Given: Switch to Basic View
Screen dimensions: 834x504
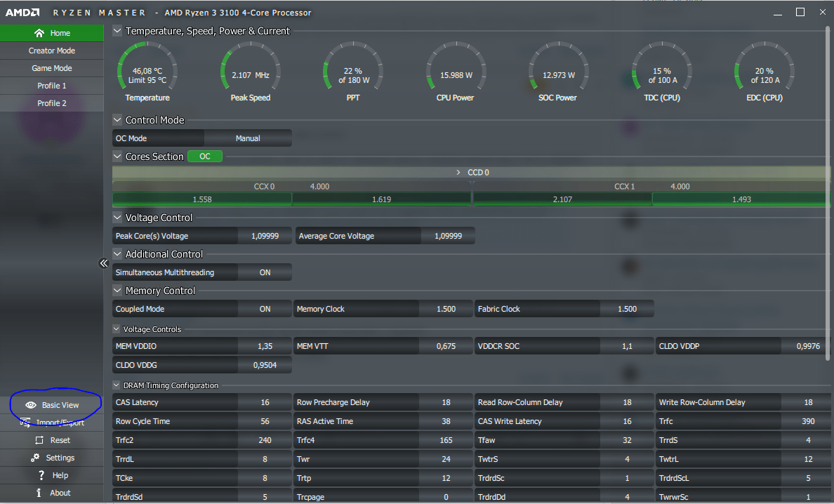Looking at the screenshot, I should click(x=51, y=405).
